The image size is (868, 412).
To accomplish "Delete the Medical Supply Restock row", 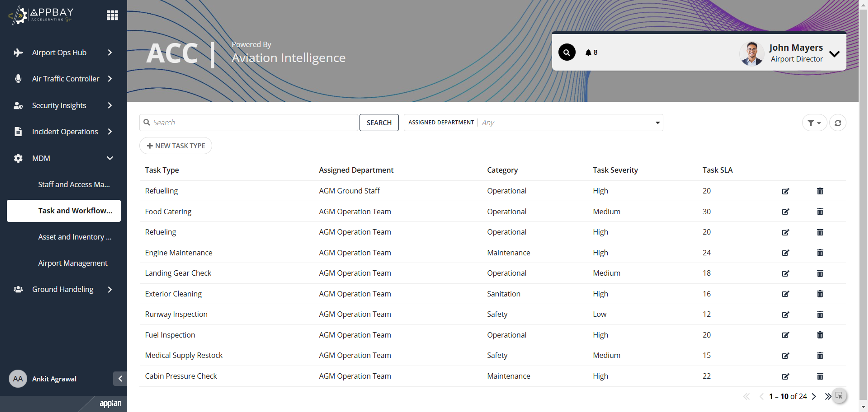I will pyautogui.click(x=820, y=356).
